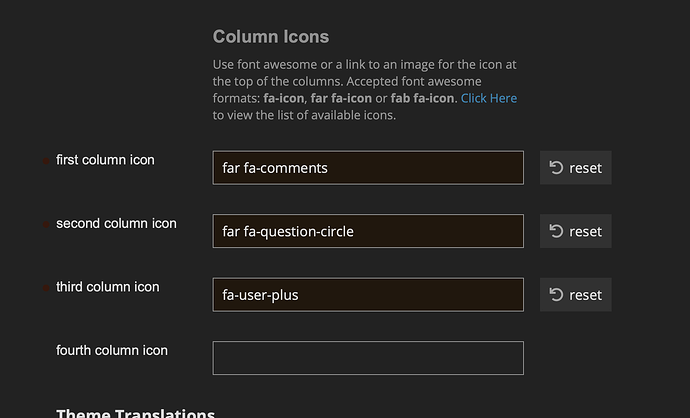Select the 'fourth column icon' label

(x=112, y=350)
